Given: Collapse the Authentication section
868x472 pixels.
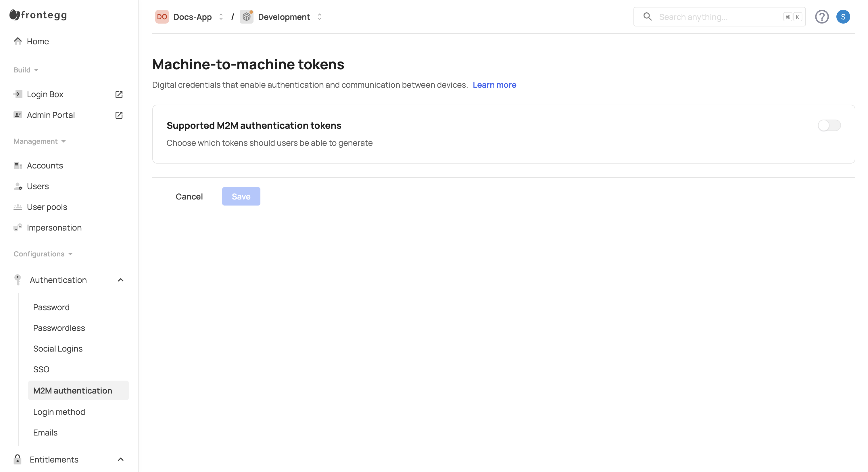Looking at the screenshot, I should click(x=121, y=280).
